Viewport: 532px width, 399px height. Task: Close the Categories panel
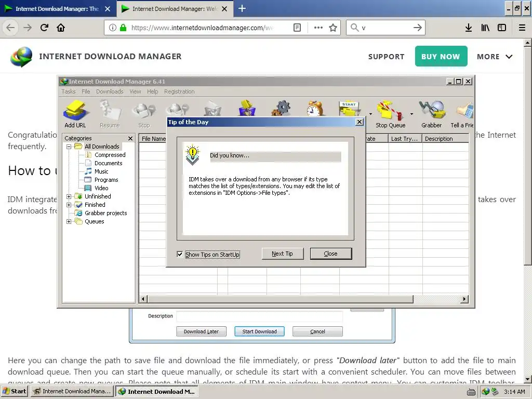[130, 138]
